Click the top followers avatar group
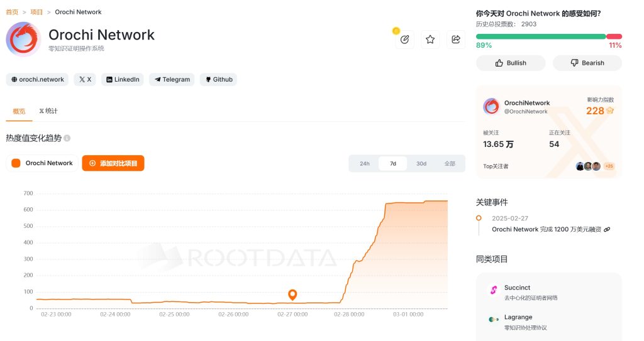 point(588,166)
